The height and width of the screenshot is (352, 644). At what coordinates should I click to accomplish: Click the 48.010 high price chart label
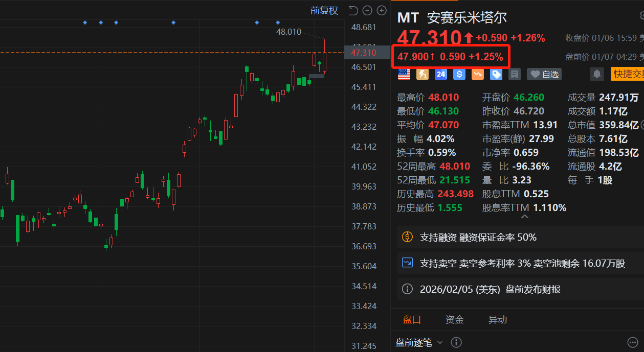[x=288, y=32]
